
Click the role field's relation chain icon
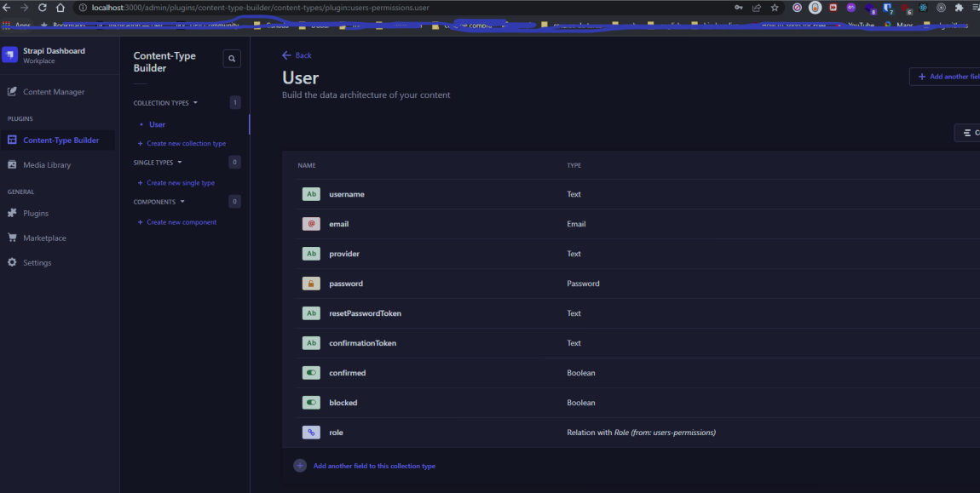click(310, 432)
